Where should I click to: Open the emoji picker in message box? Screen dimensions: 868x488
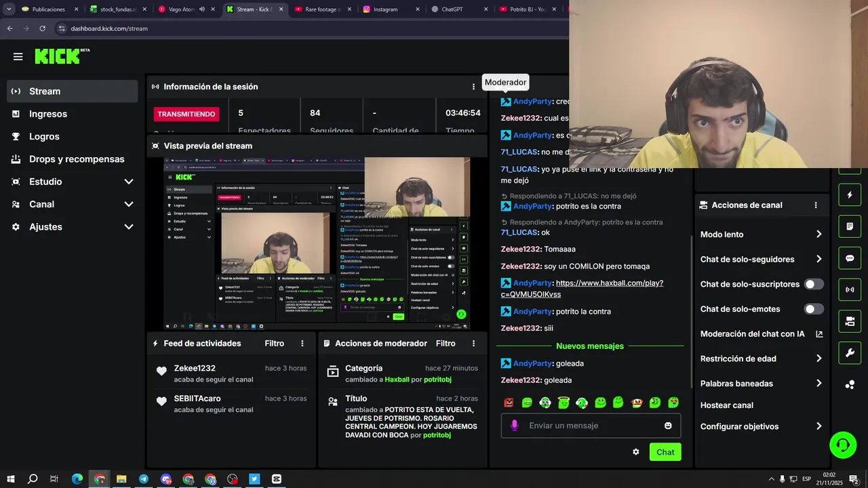pyautogui.click(x=668, y=426)
